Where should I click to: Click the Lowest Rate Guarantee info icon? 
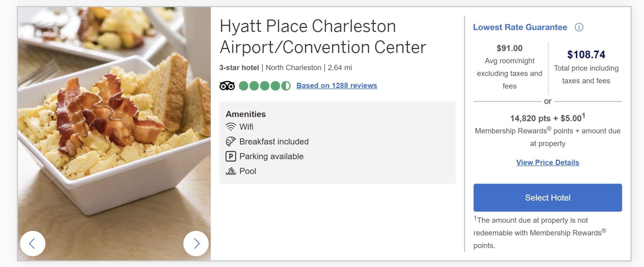coord(579,27)
